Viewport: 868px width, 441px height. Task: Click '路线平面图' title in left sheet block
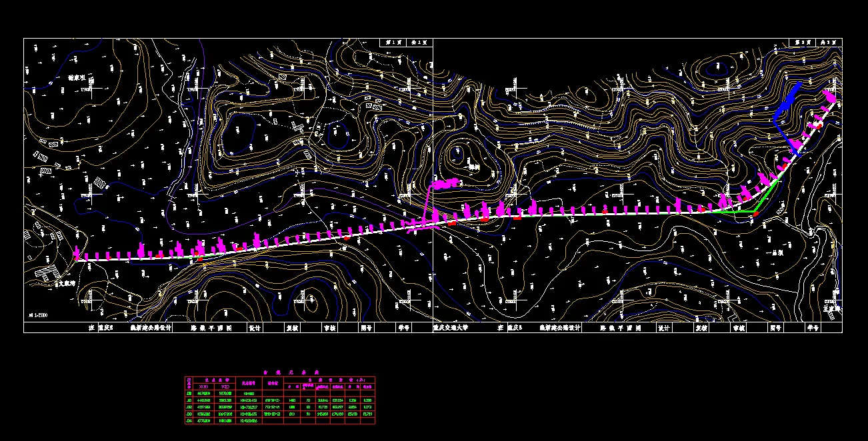[211, 328]
